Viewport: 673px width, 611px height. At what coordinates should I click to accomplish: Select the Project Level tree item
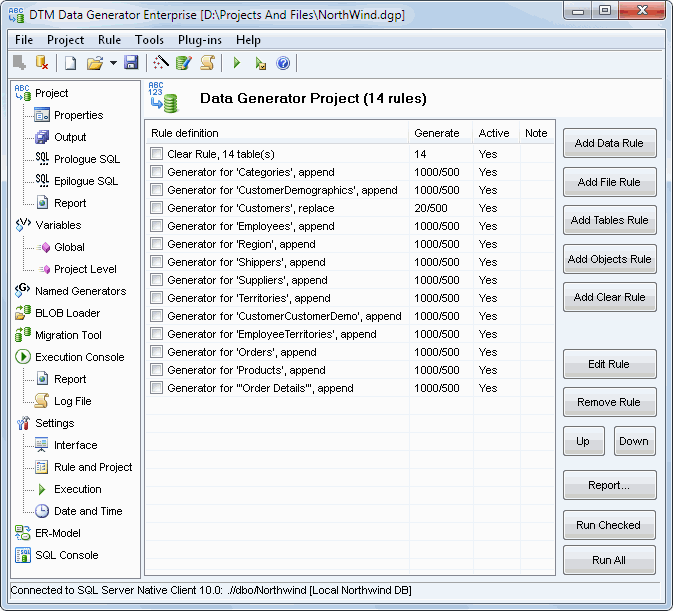pos(85,269)
